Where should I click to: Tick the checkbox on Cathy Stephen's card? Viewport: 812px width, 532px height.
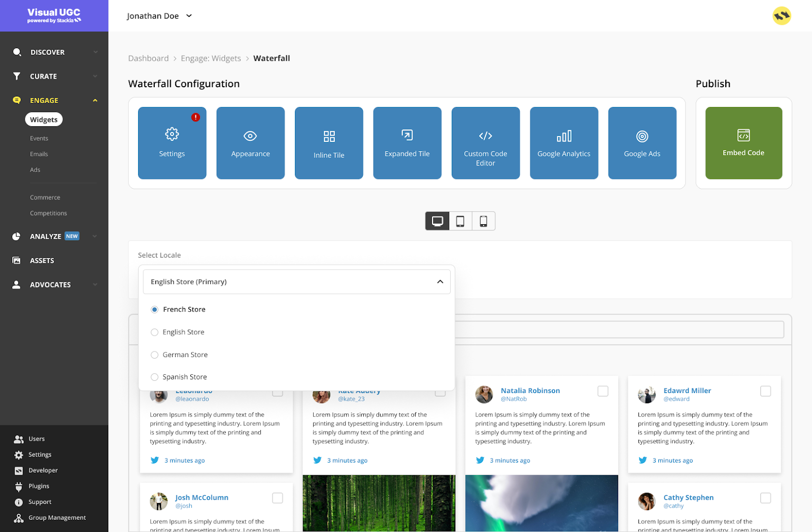click(x=766, y=498)
